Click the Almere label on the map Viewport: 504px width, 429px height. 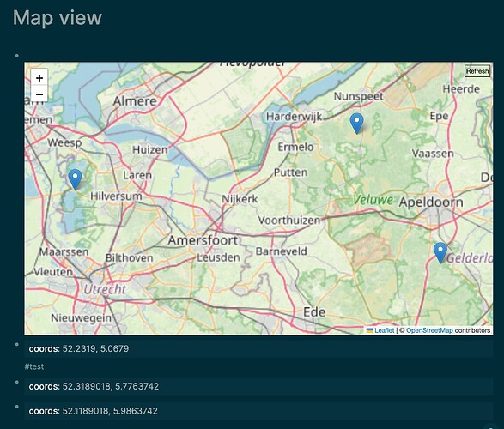point(135,101)
